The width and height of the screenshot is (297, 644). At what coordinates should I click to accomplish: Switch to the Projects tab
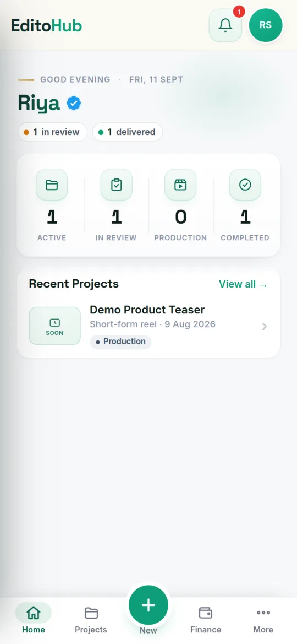pos(91,619)
